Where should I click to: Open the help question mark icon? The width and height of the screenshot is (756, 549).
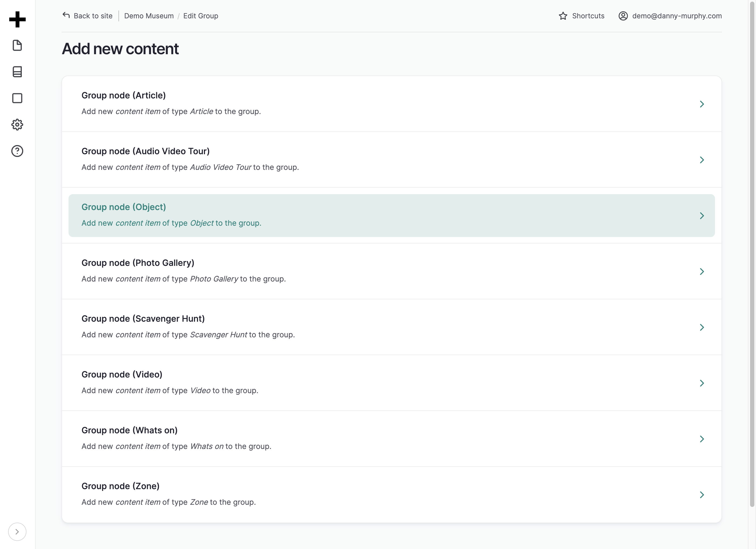point(17,151)
